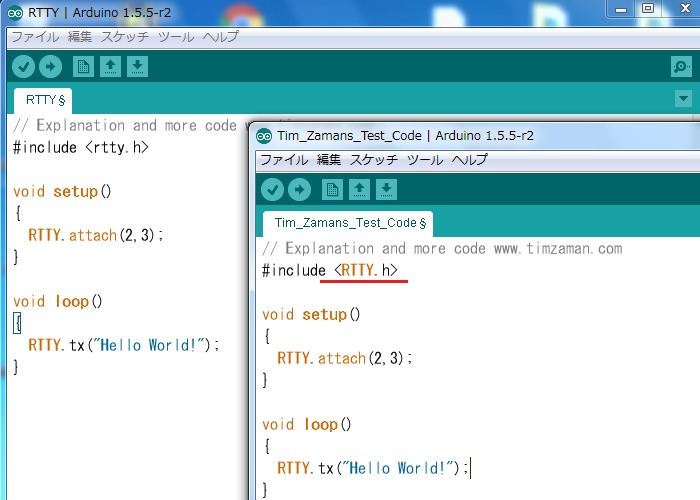Open 編集 menu in Tim_Zamans_Test_Code window
Screen dimensions: 700x500
(x=329, y=160)
